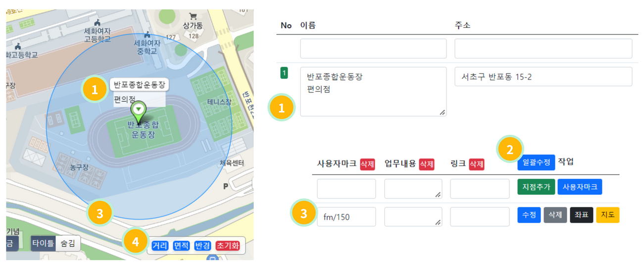This screenshot has width=644, height=271.
Task: Toggle the 타이틀 option on the map
Action: (43, 243)
